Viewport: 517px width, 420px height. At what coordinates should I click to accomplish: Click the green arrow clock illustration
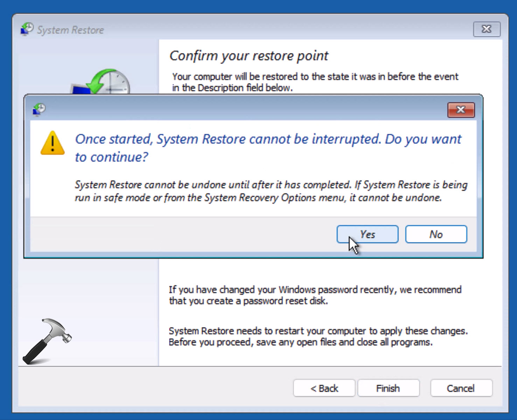tap(105, 82)
